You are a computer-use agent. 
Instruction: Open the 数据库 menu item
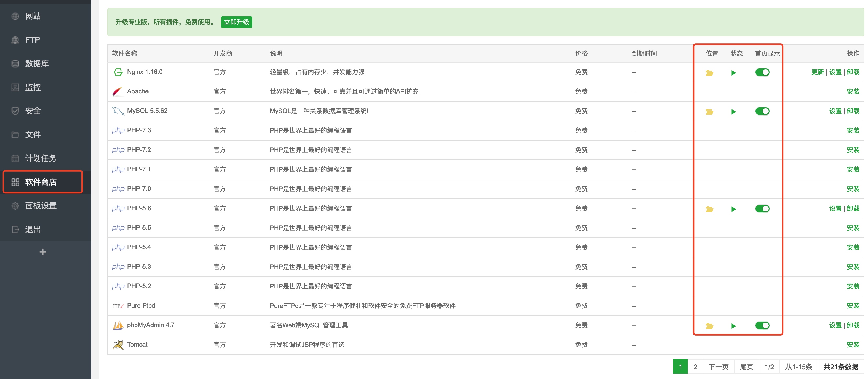point(45,63)
